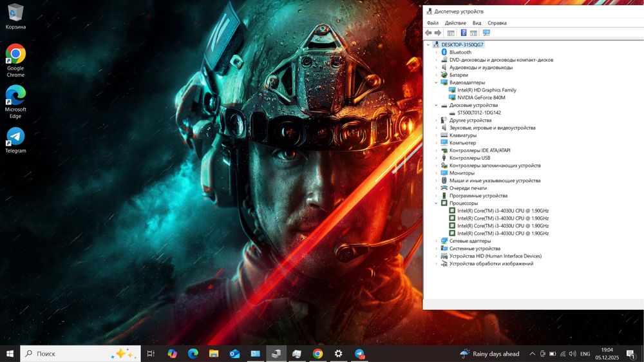Select Системные устройства category
Screen dimensions: 644x362
click(x=475, y=249)
